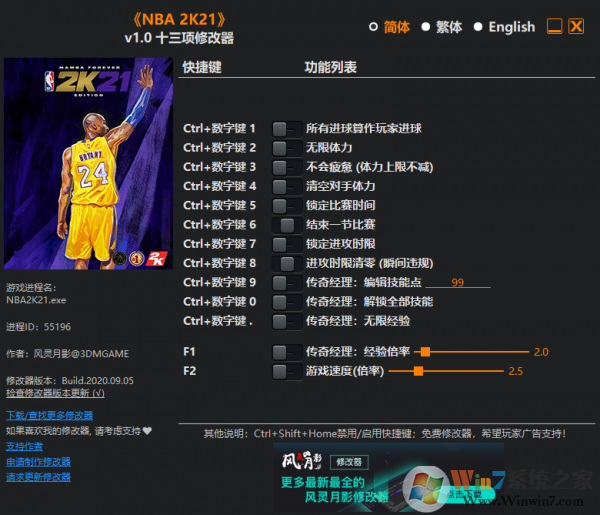Minimize the trainer window

click(x=554, y=26)
